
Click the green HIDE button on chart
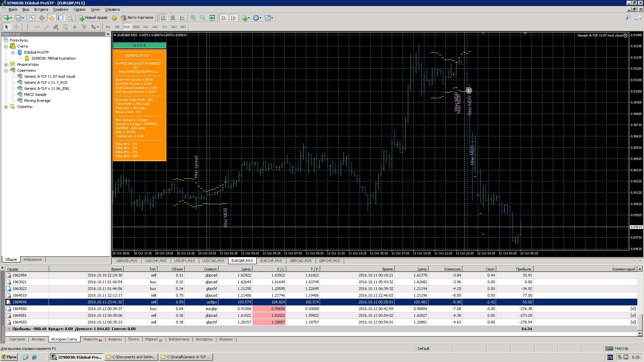tap(140, 45)
